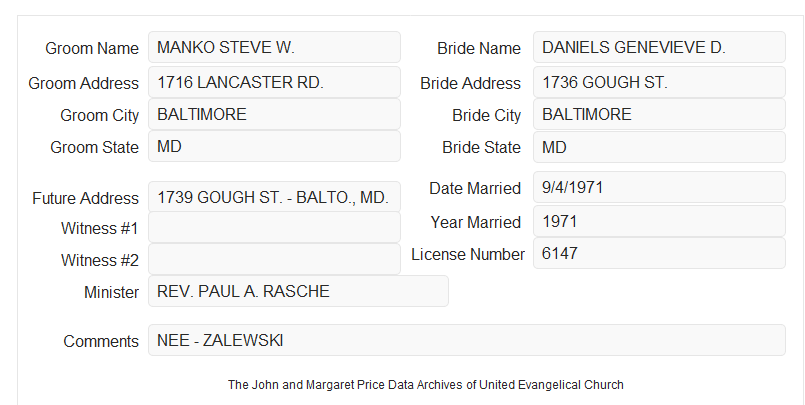This screenshot has height=405, width=805.
Task: Click the Groom City field
Action: tap(274, 114)
